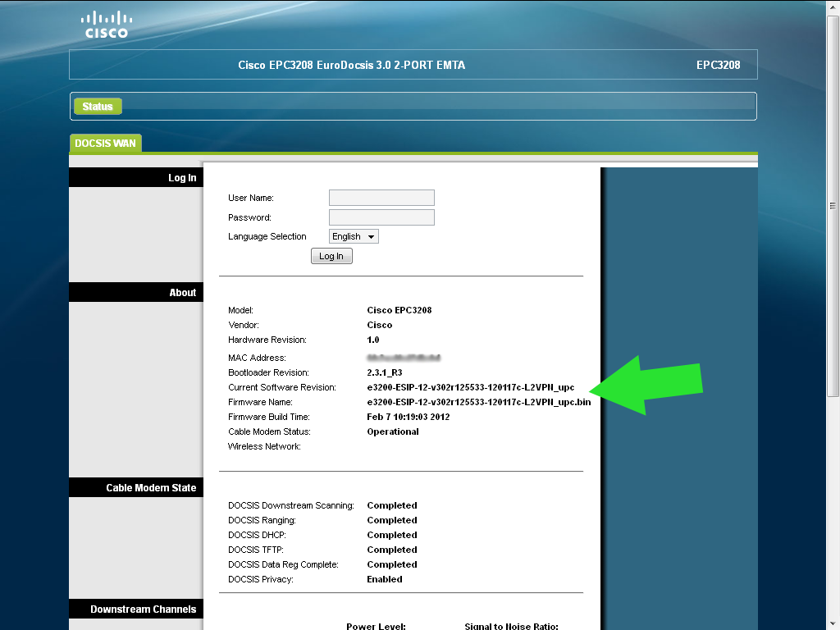Click the 'Signal to Noise Ratio:' column heading

tap(511, 626)
